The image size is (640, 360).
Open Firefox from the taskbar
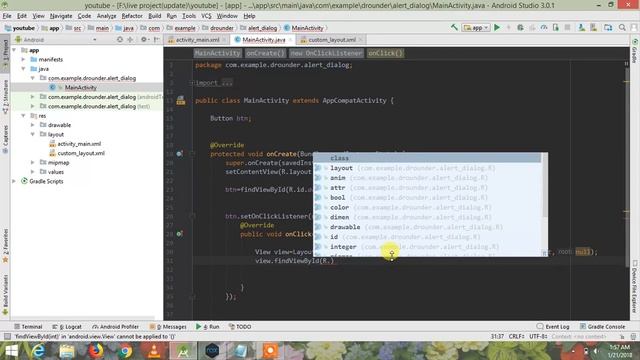pos(96,351)
